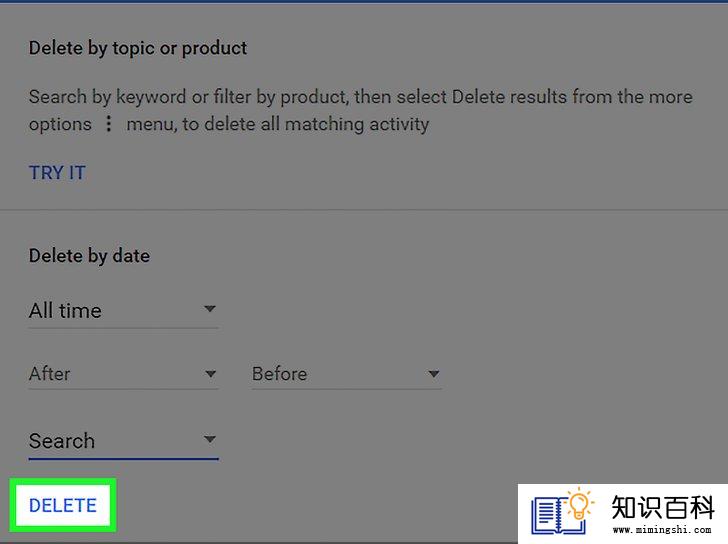Select the All time date range text
Viewport: 728px width, 544px height.
pyautogui.click(x=65, y=311)
